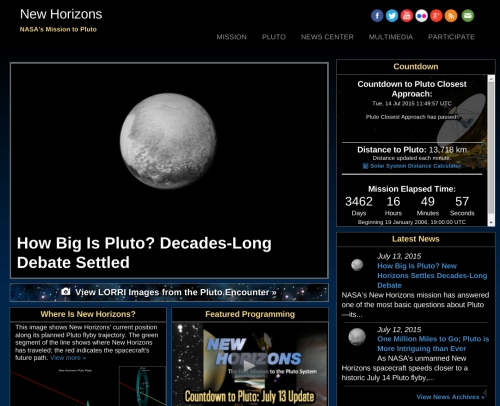Open the PARTICIPATE menu
Image resolution: width=500 pixels, height=406 pixels.
tap(451, 37)
